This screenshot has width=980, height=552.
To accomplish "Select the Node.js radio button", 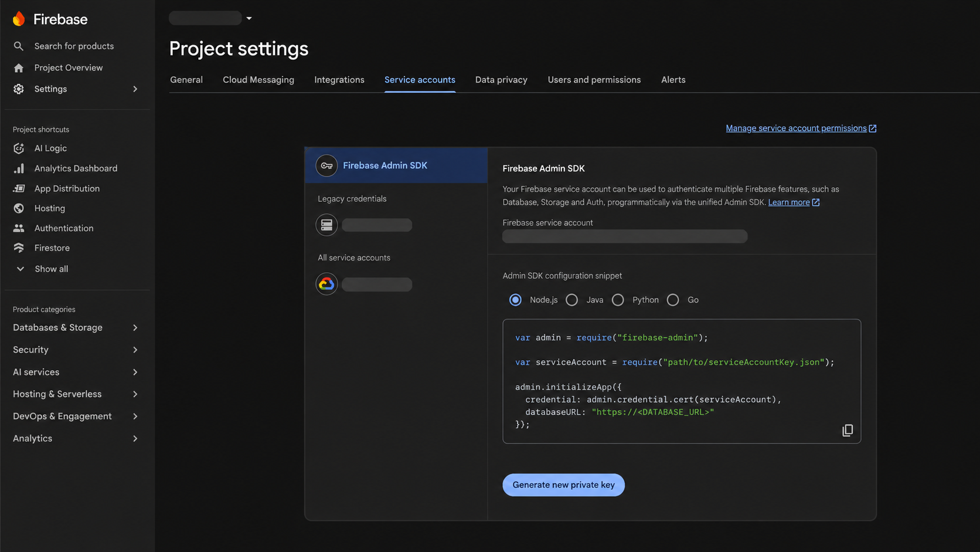I will coord(515,300).
